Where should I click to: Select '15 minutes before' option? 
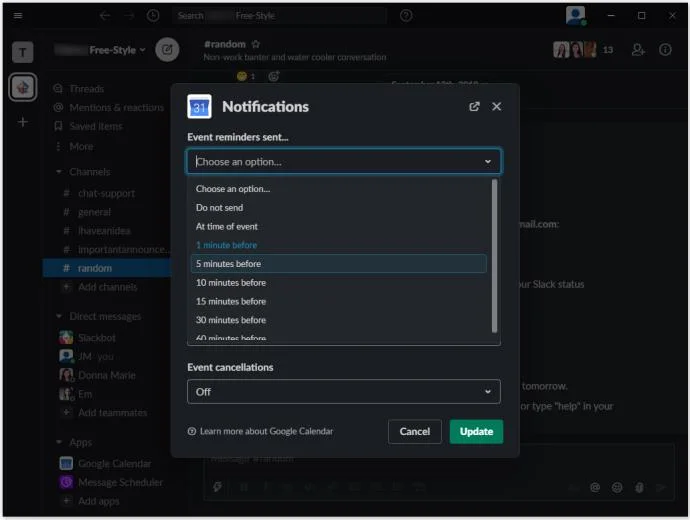[339, 301]
